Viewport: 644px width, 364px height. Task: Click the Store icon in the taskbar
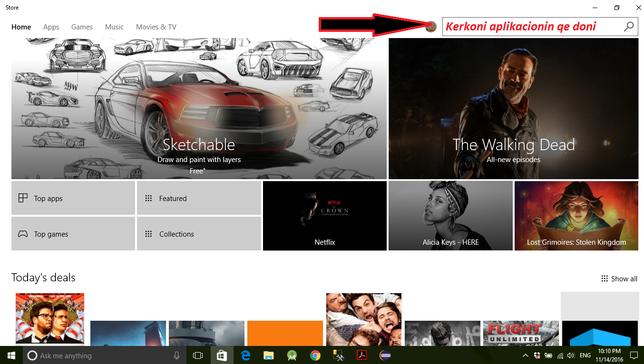tap(222, 355)
